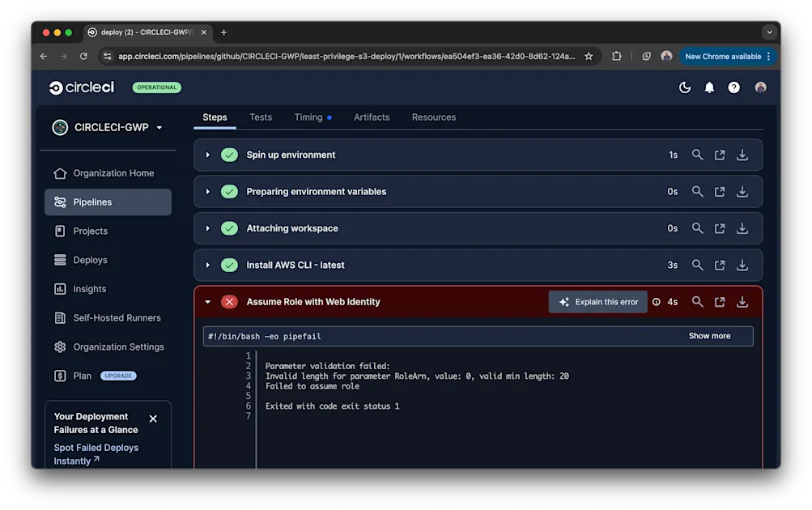Viewport: 812px width, 510px height.
Task: Open Self-Hosted Runners
Action: click(x=108, y=318)
